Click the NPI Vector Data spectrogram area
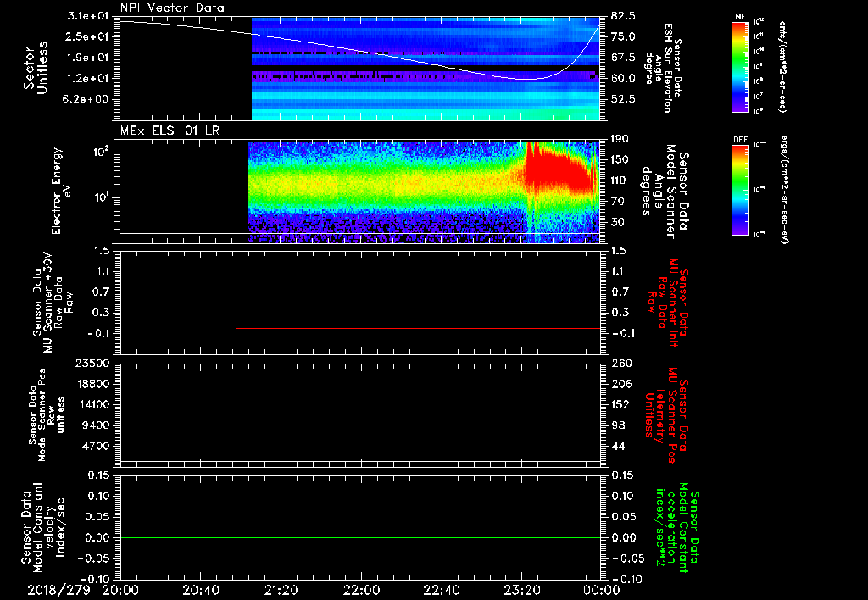Screen dimensions: 868x600 click(426, 69)
